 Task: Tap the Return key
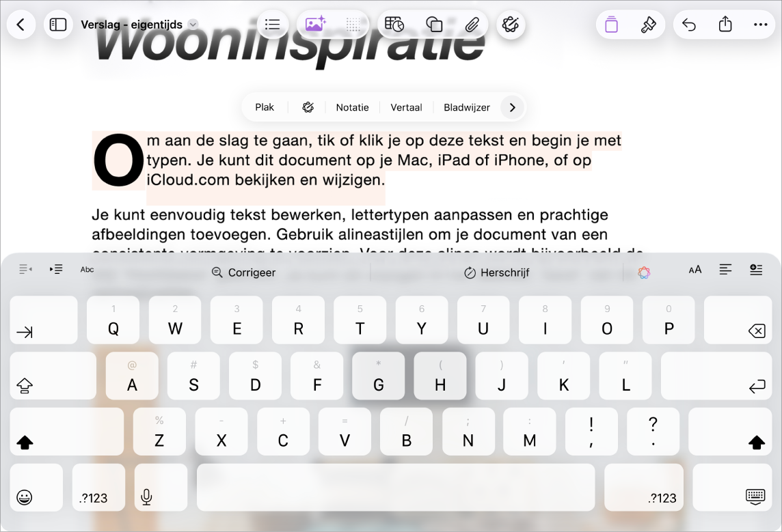tap(716, 376)
